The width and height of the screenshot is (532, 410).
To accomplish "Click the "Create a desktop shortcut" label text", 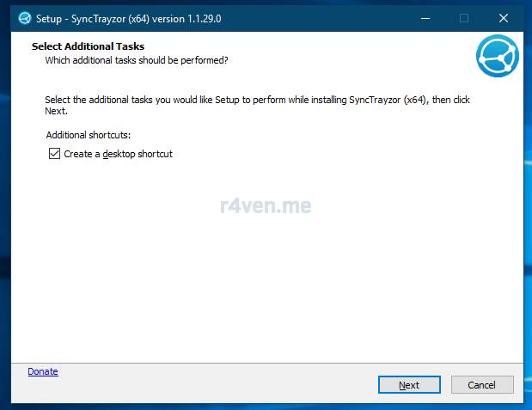I will point(118,154).
